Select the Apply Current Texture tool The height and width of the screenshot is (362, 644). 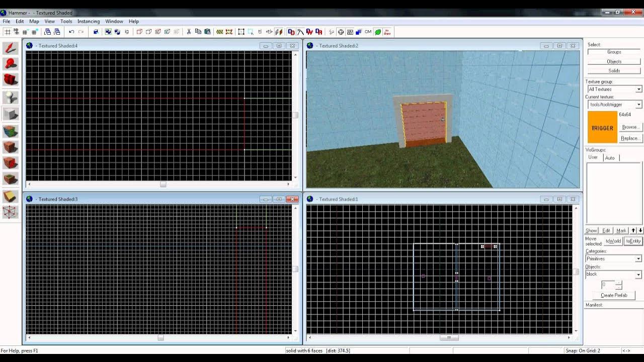10,147
